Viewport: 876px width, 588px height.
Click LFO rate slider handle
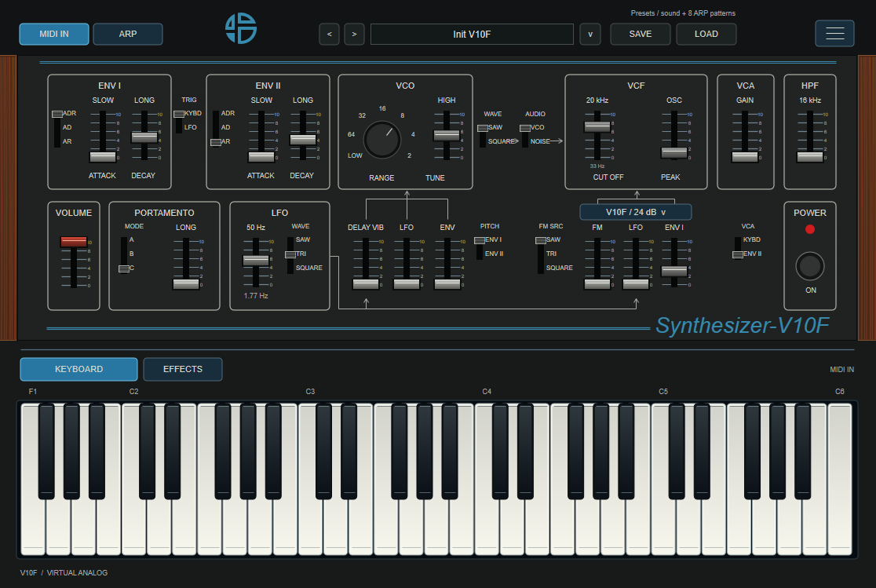tap(256, 260)
